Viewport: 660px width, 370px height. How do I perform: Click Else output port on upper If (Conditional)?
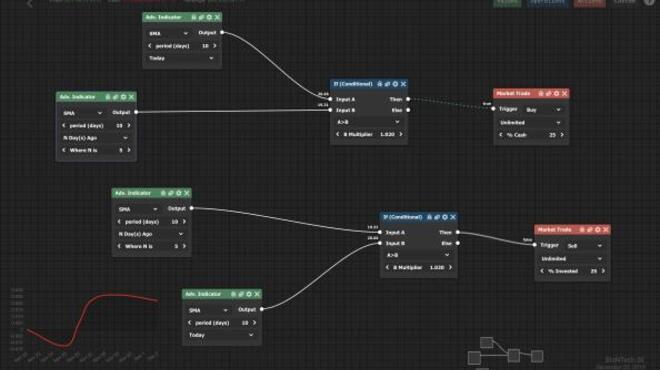[408, 110]
